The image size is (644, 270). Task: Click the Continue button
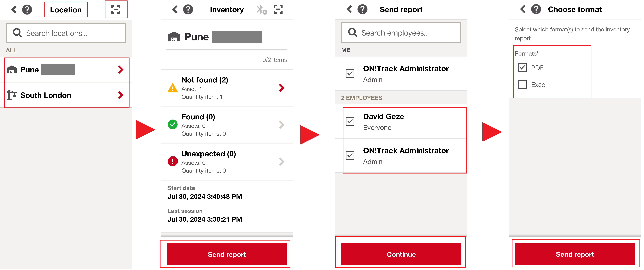[401, 254]
